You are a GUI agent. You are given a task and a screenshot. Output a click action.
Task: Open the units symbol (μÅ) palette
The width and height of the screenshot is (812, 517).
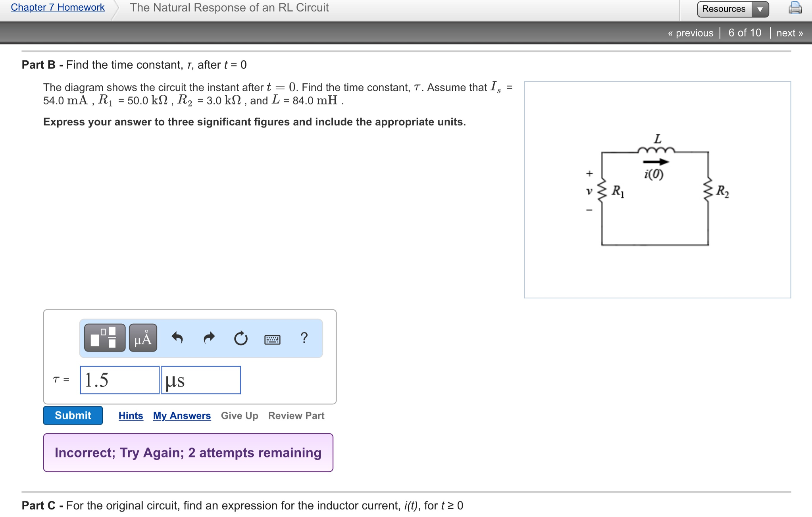[142, 338]
